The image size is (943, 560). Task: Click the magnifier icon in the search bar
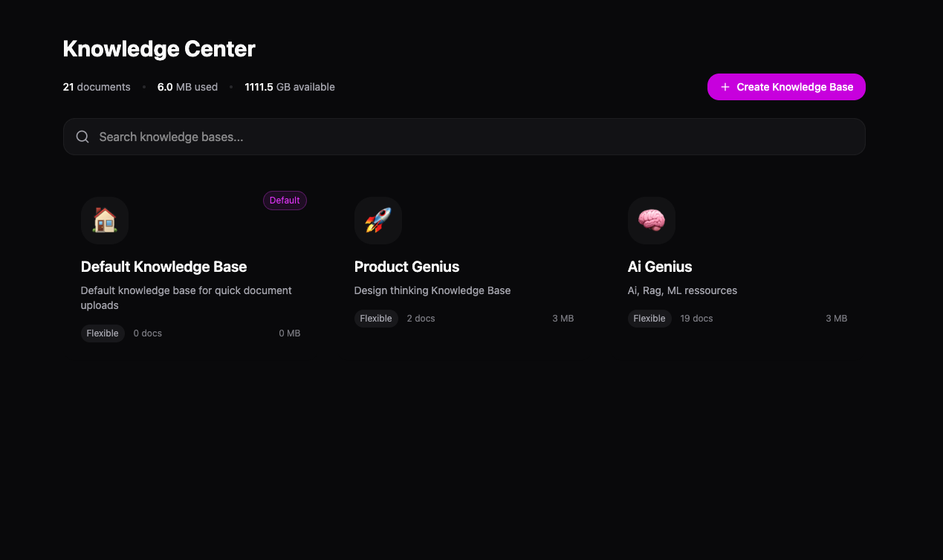[83, 137]
